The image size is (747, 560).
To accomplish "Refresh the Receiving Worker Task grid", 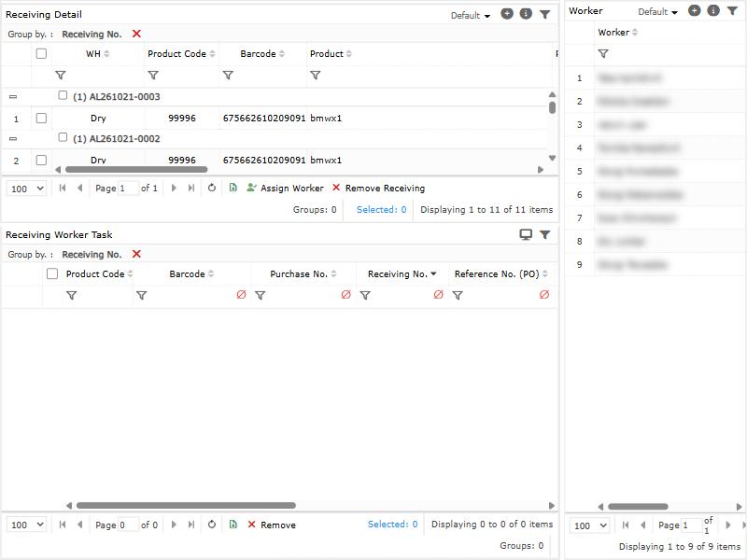I will (x=212, y=525).
